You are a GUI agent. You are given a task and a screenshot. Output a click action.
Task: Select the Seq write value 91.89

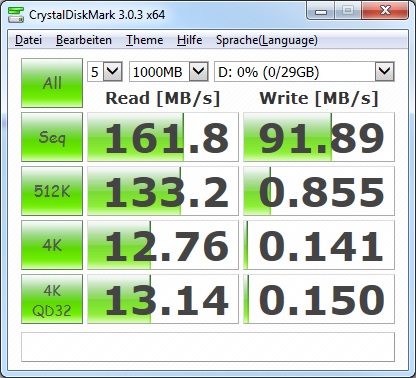[x=319, y=137]
